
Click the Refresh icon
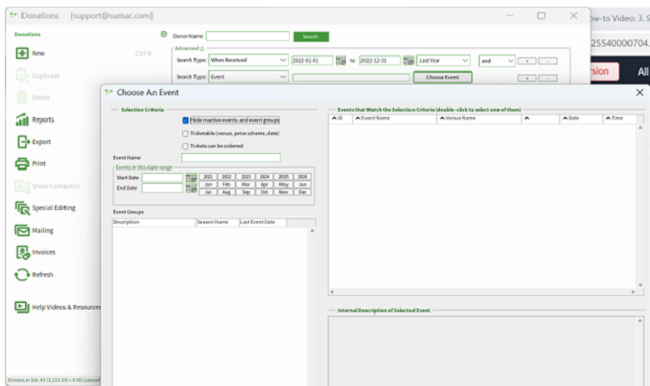point(22,274)
